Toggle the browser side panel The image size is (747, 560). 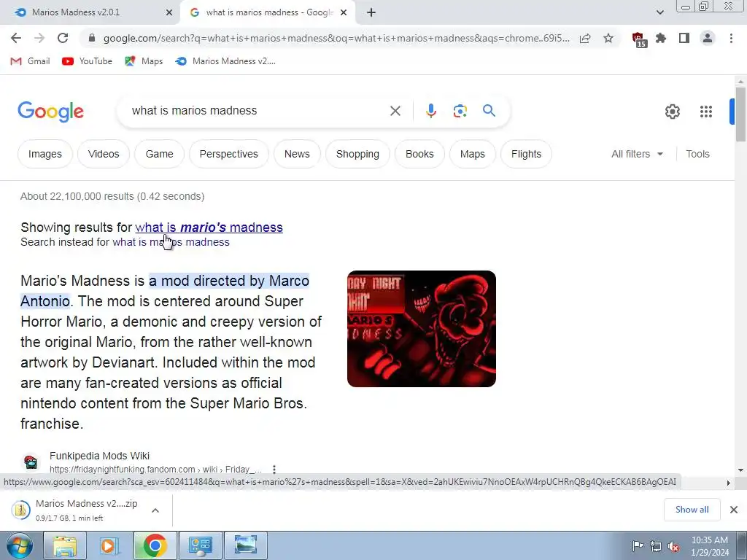[684, 38]
